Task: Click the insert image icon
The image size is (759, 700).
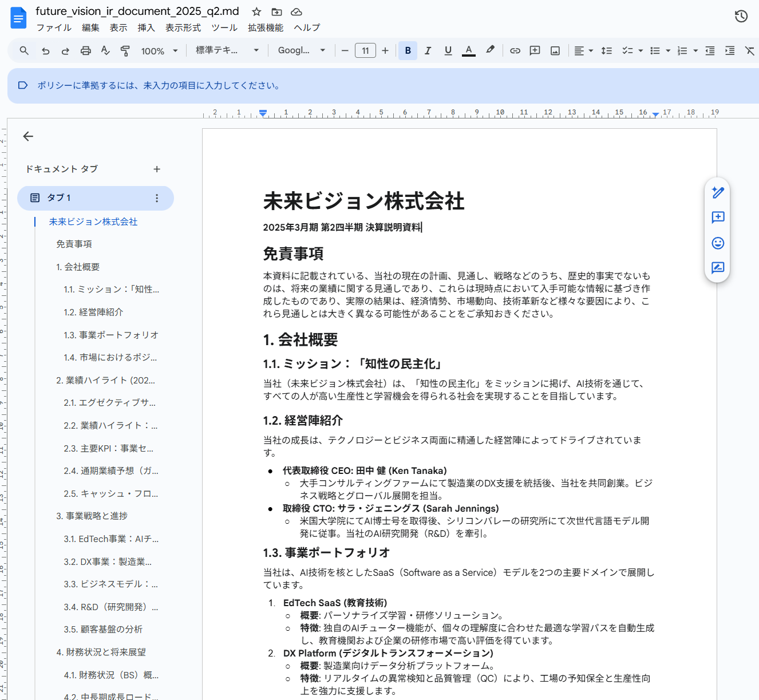Action: (555, 51)
